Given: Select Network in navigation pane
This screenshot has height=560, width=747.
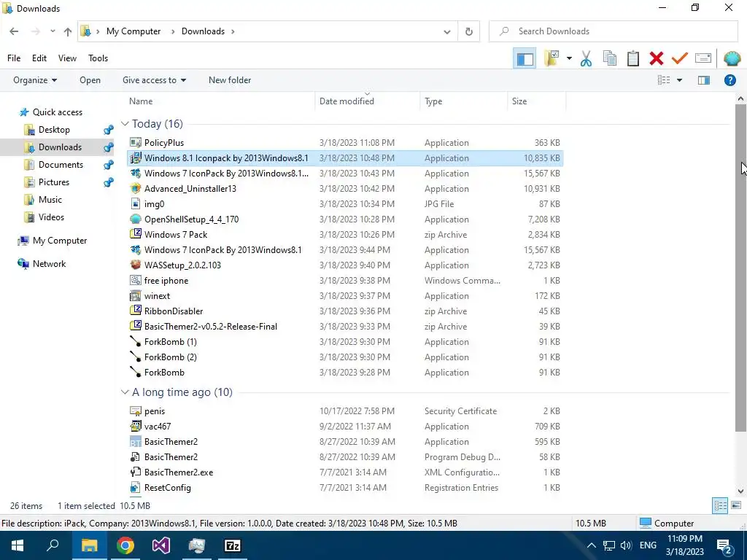Looking at the screenshot, I should 49,264.
